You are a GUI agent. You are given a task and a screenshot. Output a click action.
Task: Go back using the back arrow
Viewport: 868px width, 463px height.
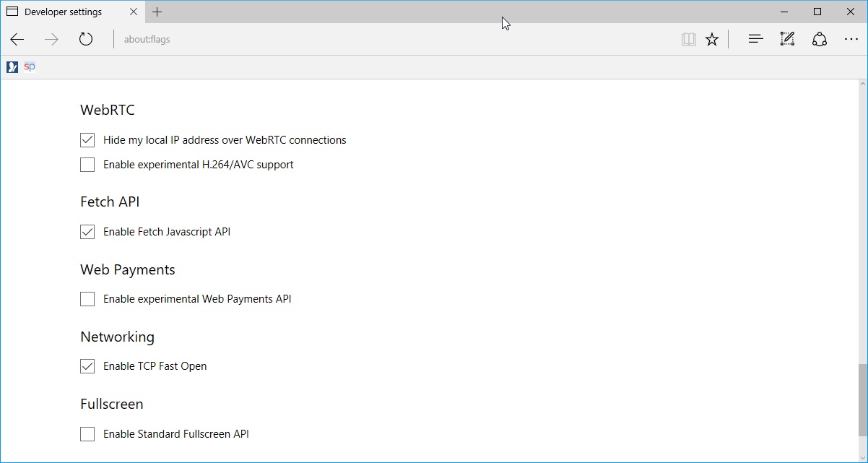tap(17, 40)
